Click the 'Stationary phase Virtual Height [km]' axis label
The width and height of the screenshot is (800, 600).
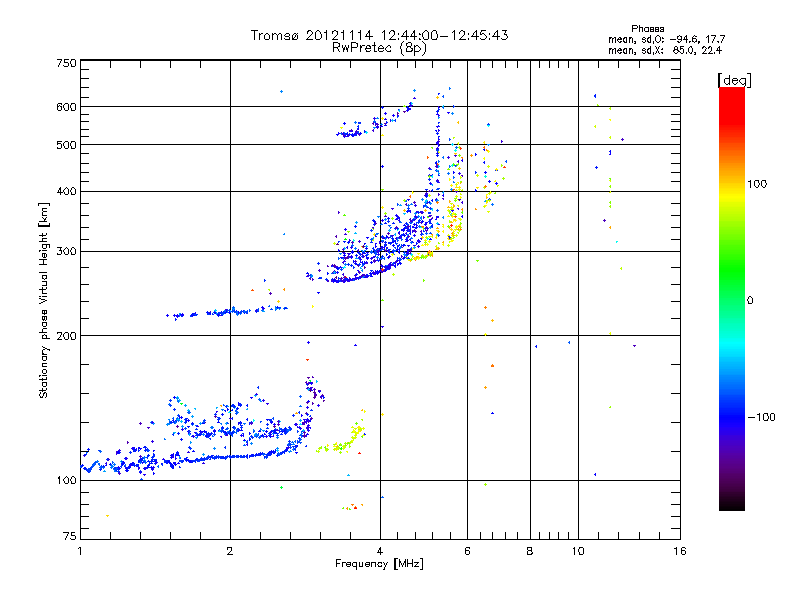click(44, 300)
